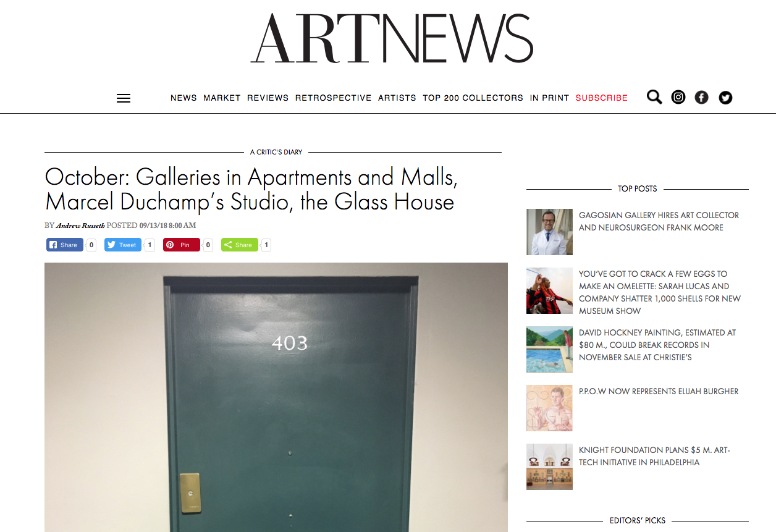
Task: Read David Hockney painting article
Action: (x=657, y=345)
